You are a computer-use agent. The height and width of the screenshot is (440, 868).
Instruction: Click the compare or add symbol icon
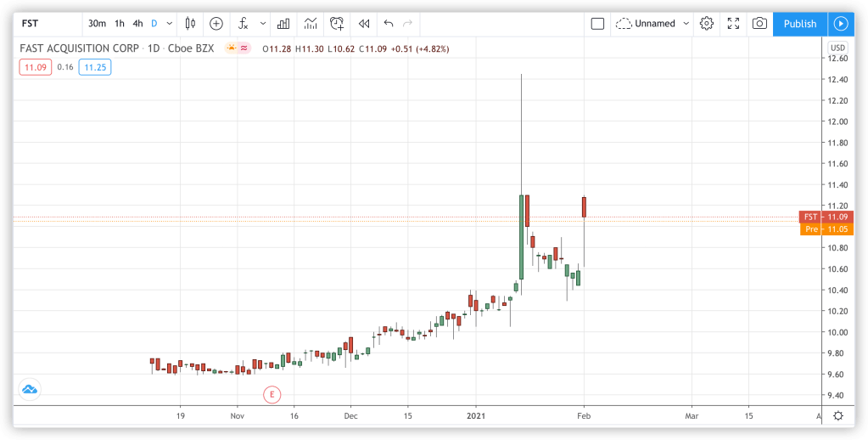[x=216, y=24]
